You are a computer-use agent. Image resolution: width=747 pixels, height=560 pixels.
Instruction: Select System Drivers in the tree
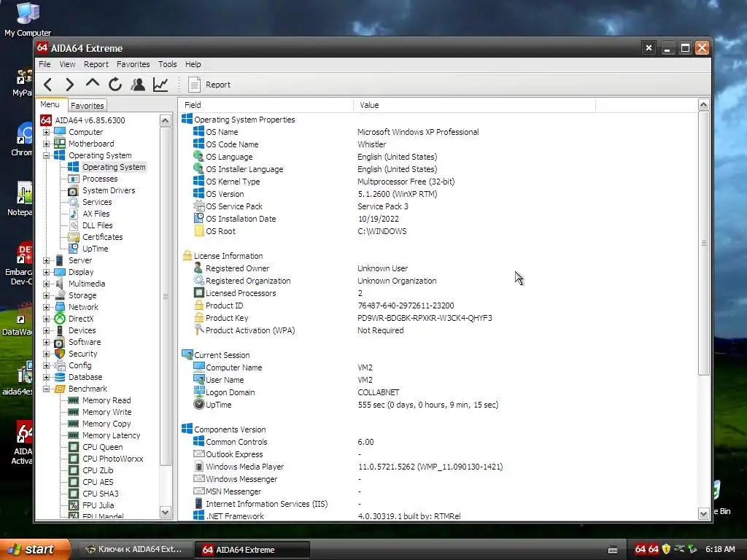[x=109, y=190]
